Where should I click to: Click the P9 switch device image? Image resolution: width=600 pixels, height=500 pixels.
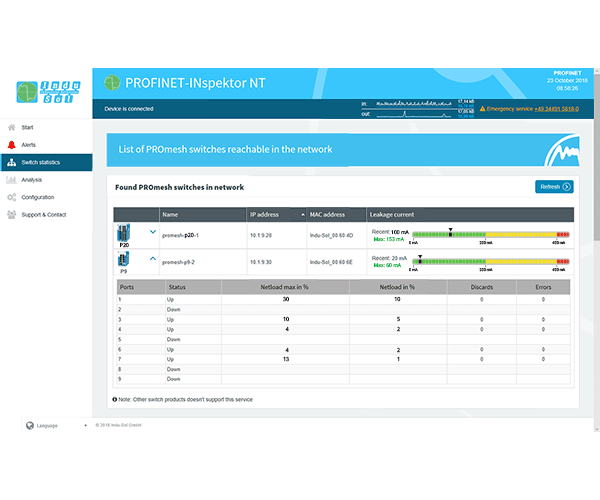(123, 259)
